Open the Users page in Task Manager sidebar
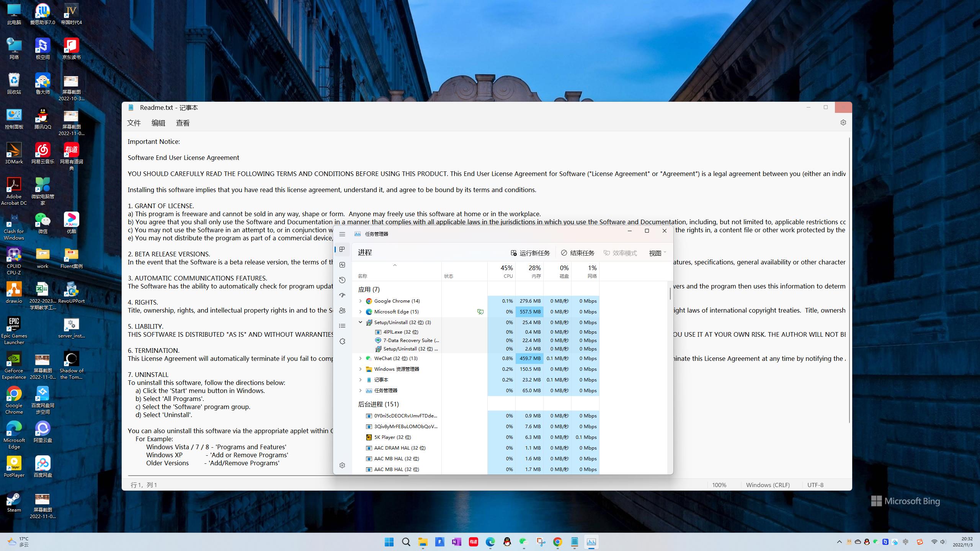The image size is (980, 551). click(342, 311)
